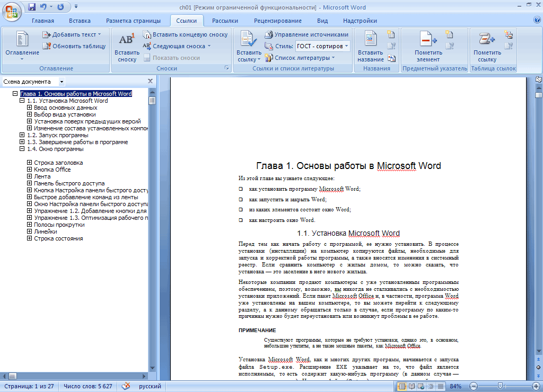Switch to Главная ribbon tab
The width and height of the screenshot is (543, 392).
pyautogui.click(x=43, y=21)
